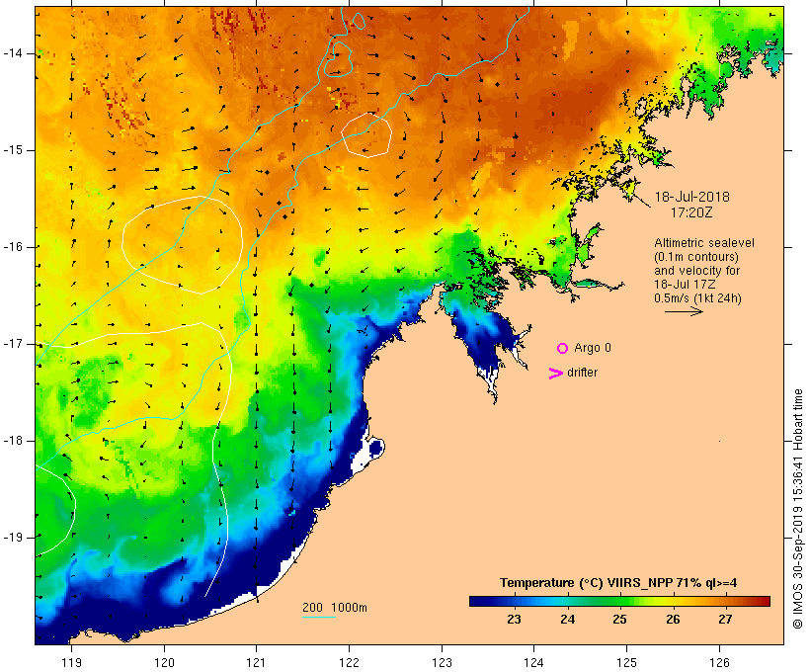Click the cyan 200/1000m isobath legend line
This screenshot has height=672, width=810.
click(319, 617)
